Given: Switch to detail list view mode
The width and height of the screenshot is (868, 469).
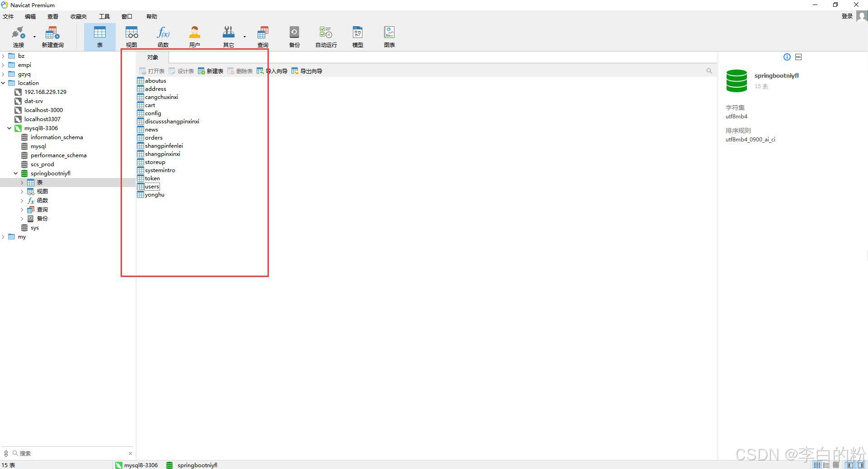Looking at the screenshot, I should (826, 465).
